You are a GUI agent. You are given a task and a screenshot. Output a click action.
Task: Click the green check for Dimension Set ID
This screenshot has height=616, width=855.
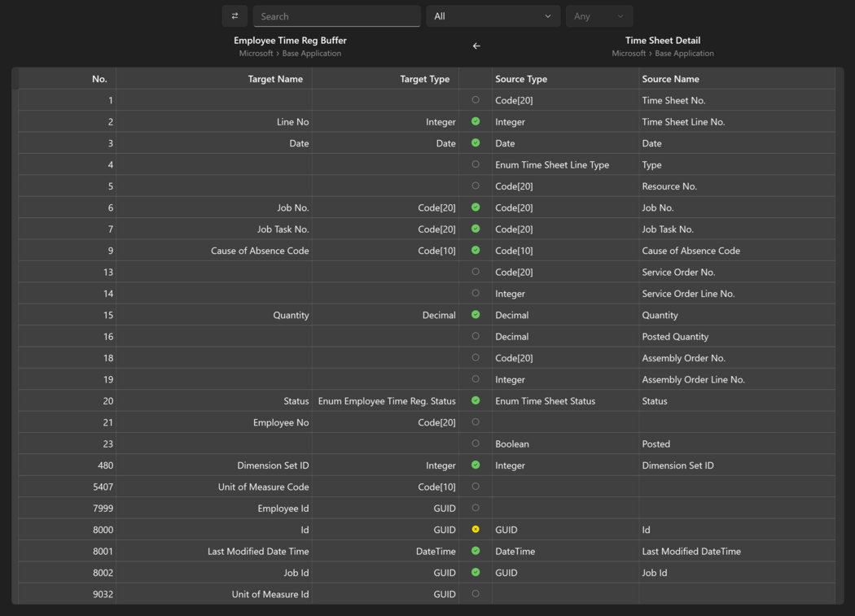click(476, 465)
